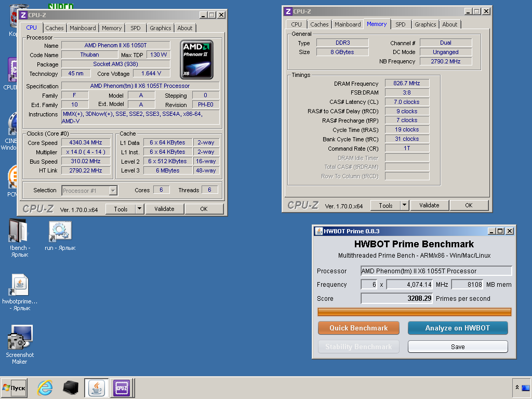Click the 8108 MB mem field
The height and width of the screenshot is (399, 532).
coord(467,285)
